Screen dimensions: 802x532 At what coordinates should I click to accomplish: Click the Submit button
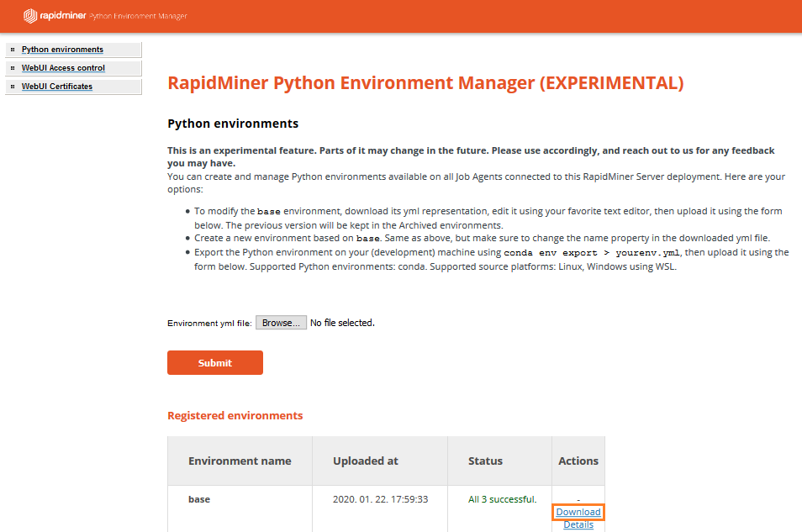[x=215, y=363]
